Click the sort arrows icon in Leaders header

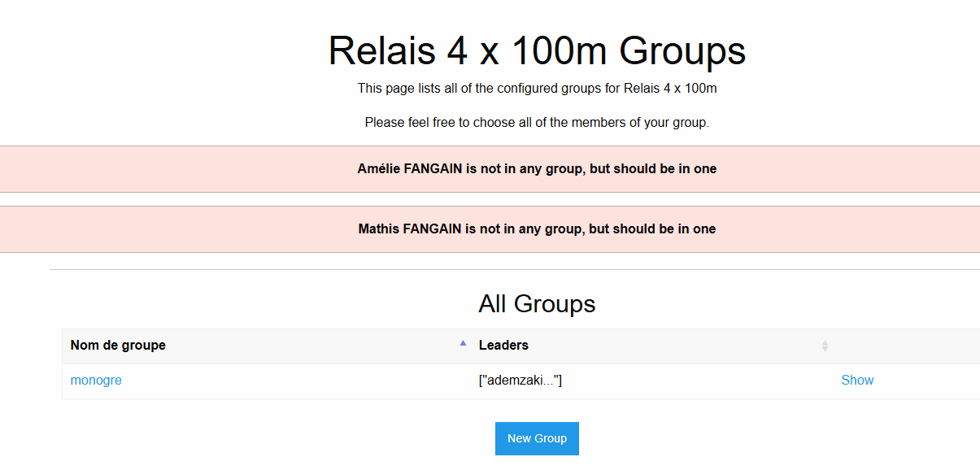pos(825,346)
